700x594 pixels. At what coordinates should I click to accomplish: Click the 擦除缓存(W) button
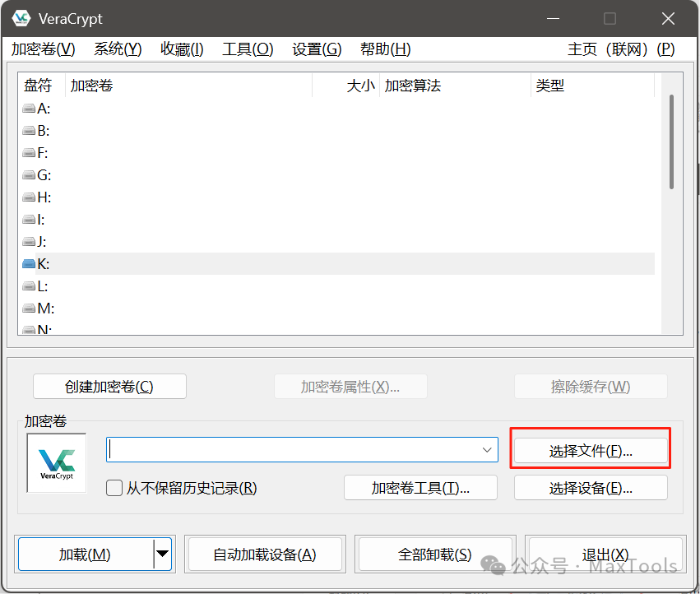click(x=591, y=387)
